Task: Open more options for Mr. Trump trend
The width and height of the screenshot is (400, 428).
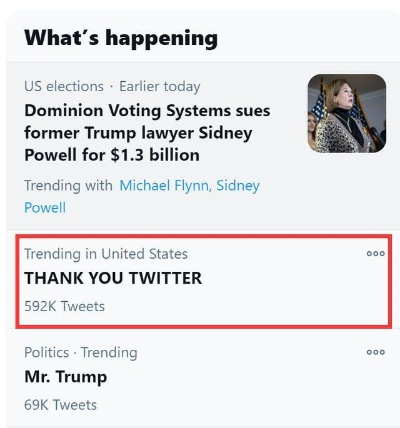Action: tap(376, 352)
